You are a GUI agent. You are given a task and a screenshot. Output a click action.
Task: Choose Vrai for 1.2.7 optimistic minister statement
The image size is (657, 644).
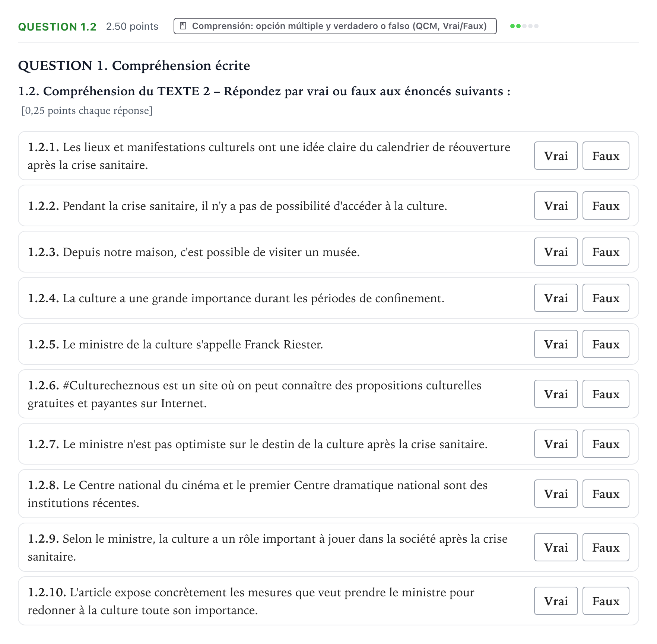tap(556, 444)
